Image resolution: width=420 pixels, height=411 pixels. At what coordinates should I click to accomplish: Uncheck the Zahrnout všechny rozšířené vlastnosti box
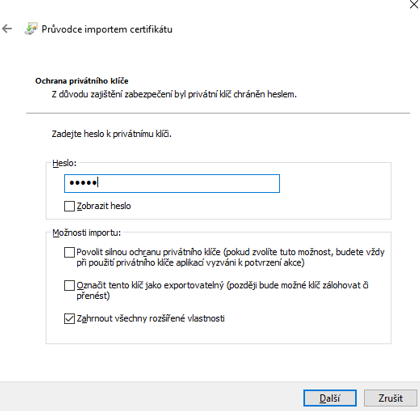69,319
